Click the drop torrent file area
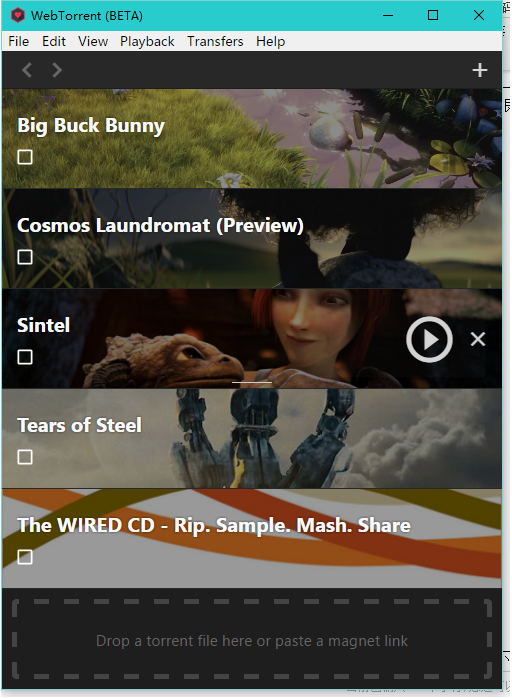 [252, 640]
